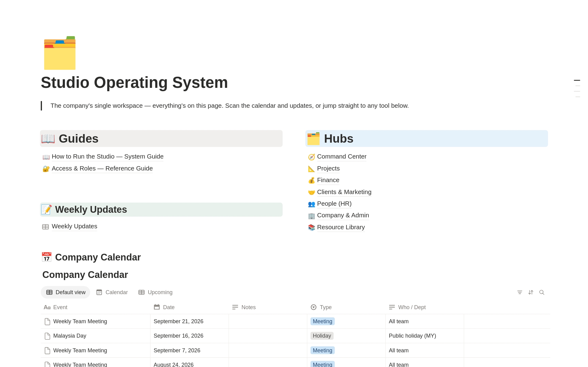
Task: Click the sort arrows icon above the table
Action: [531, 292]
